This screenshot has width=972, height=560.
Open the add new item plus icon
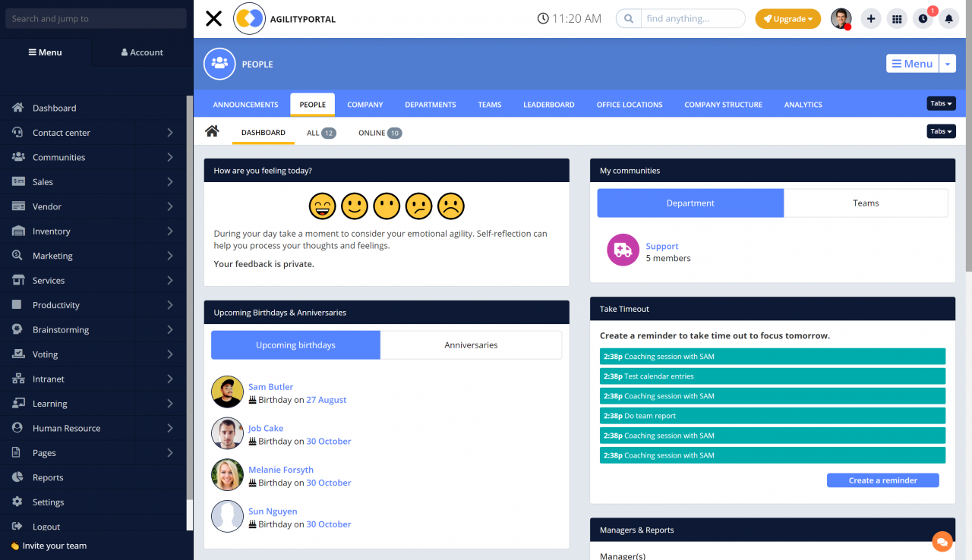point(870,17)
